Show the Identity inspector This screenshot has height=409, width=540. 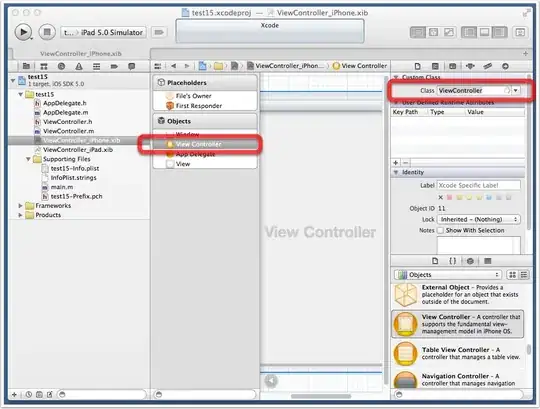tap(453, 66)
